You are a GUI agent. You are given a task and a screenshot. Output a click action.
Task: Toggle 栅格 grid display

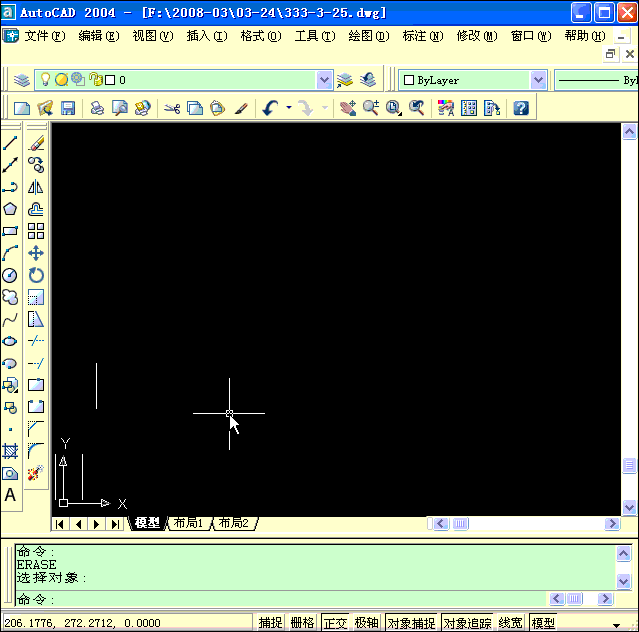tap(302, 623)
